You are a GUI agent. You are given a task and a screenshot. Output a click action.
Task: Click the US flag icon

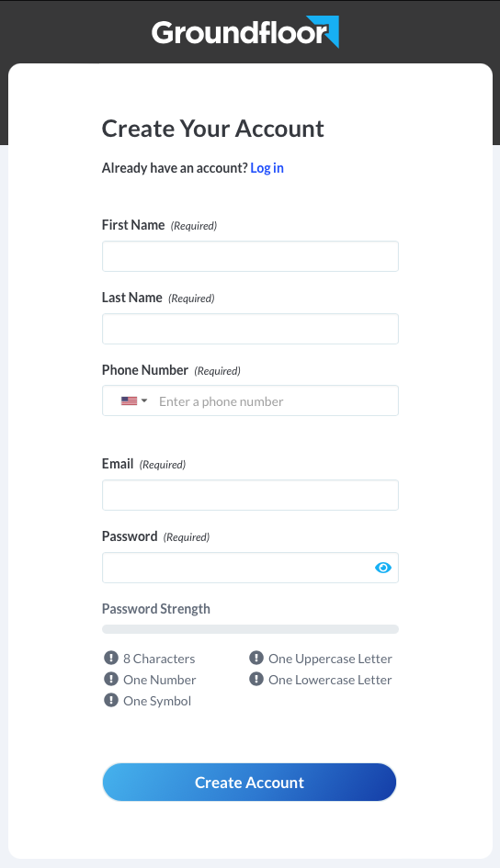coord(129,400)
